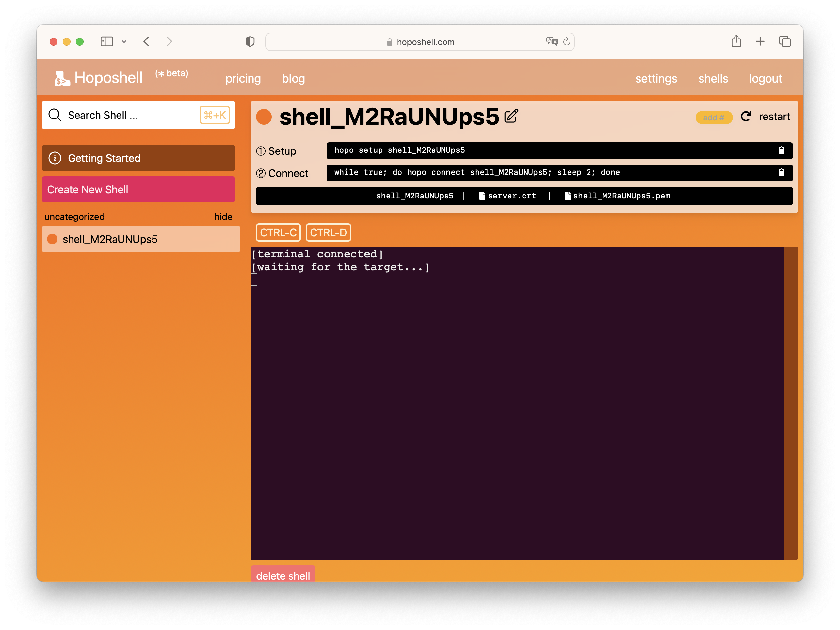Open the translate page icon in the address bar
The height and width of the screenshot is (630, 840).
[x=552, y=41]
